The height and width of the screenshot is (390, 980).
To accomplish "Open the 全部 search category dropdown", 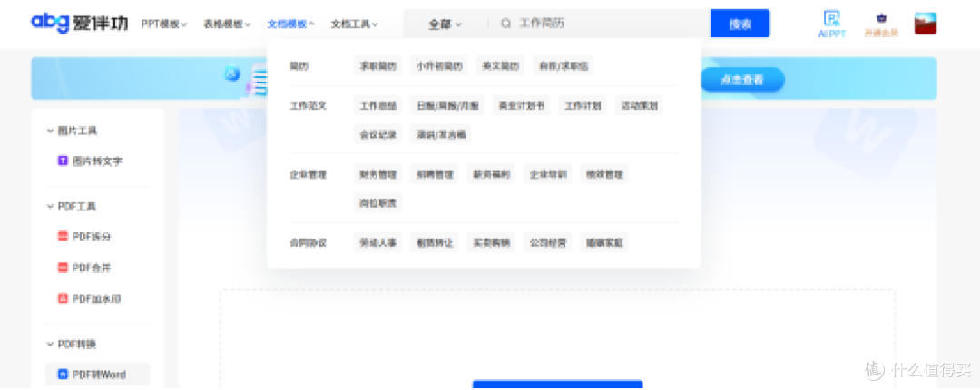I will click(x=445, y=24).
